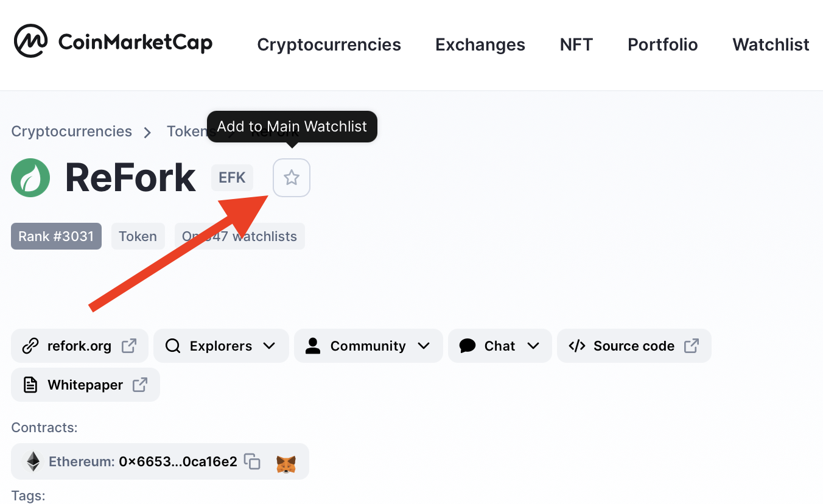Click the MetaMask fox icon

coord(286,464)
